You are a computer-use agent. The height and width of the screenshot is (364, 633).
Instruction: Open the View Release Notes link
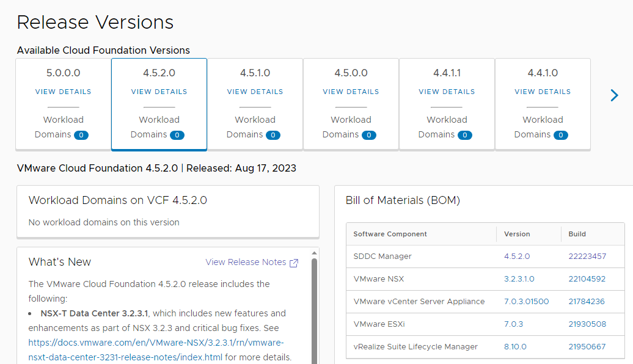click(x=246, y=262)
